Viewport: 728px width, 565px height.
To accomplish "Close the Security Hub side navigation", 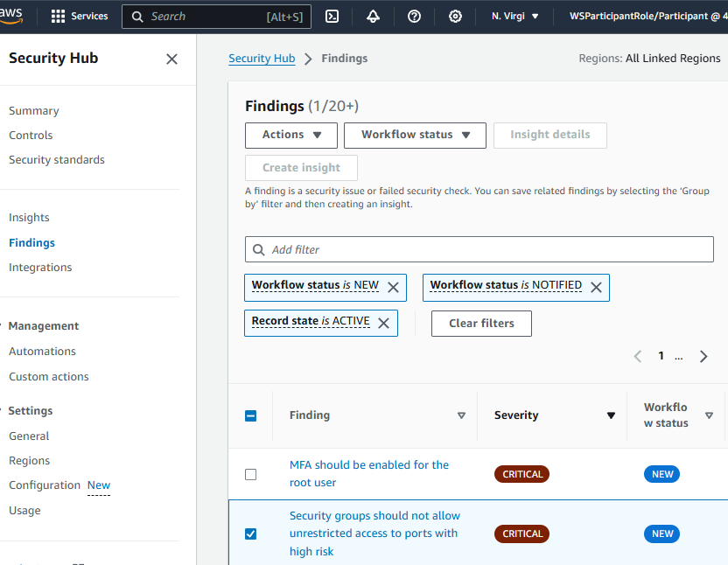I will 171,59.
